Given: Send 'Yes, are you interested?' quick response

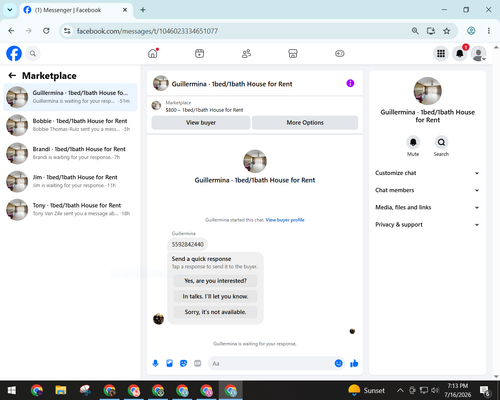Looking at the screenshot, I should [215, 281].
